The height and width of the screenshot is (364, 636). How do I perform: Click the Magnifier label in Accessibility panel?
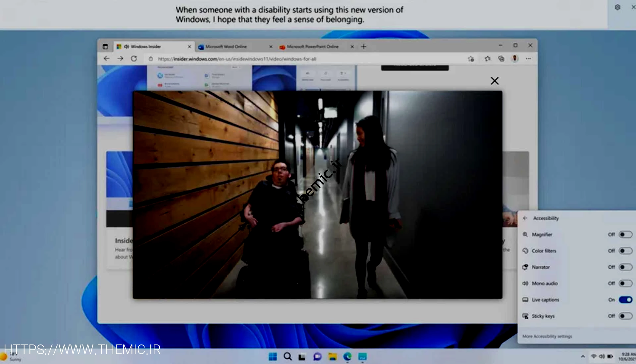(x=542, y=234)
